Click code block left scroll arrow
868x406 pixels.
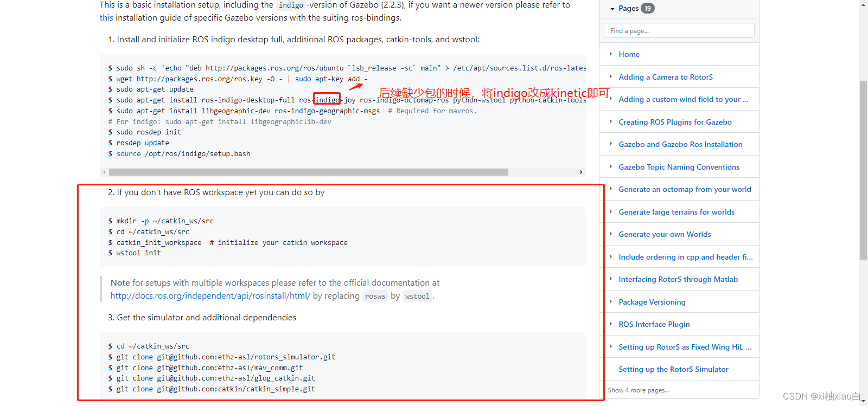[104, 172]
